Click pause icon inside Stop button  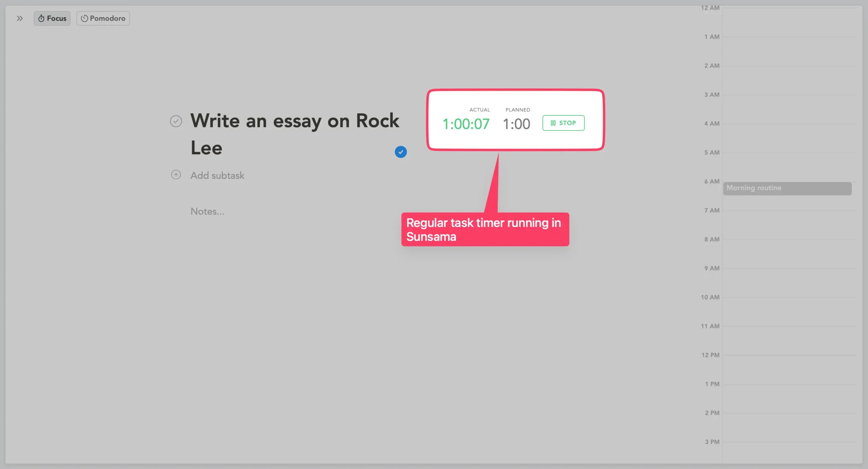pyautogui.click(x=553, y=123)
